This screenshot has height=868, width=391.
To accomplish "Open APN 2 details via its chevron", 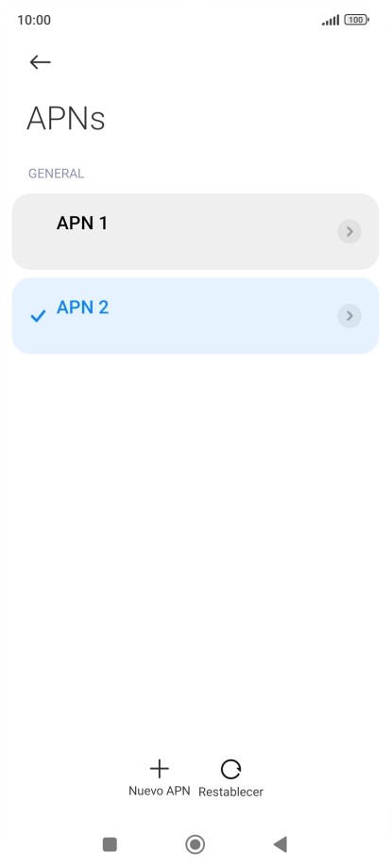I will pyautogui.click(x=349, y=315).
